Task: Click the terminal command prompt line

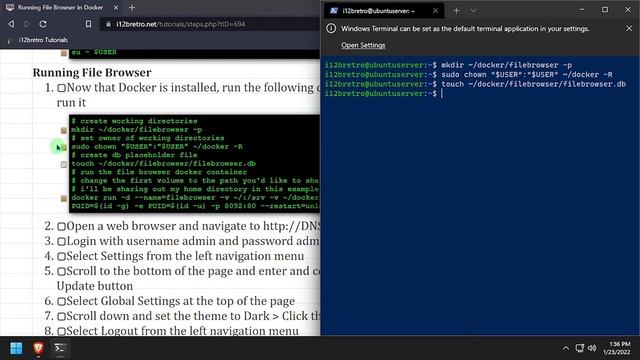Action: tap(384, 93)
